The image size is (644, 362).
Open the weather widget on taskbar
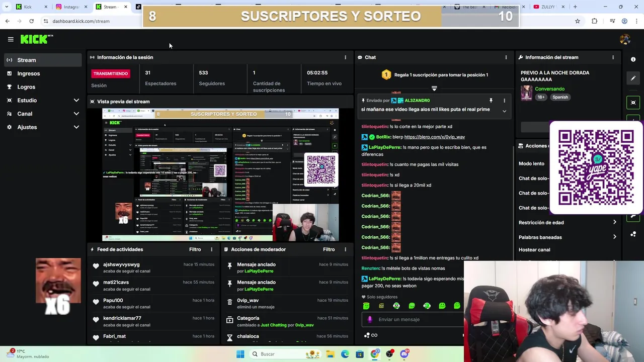coord(28,354)
